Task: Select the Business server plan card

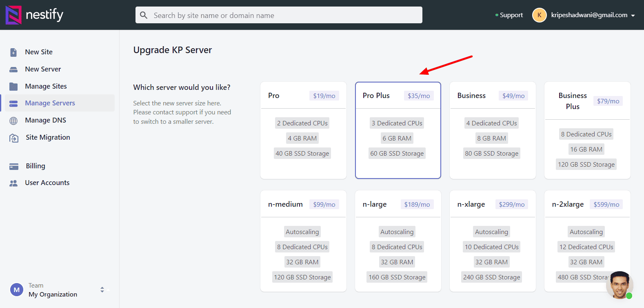Action: pos(493,130)
